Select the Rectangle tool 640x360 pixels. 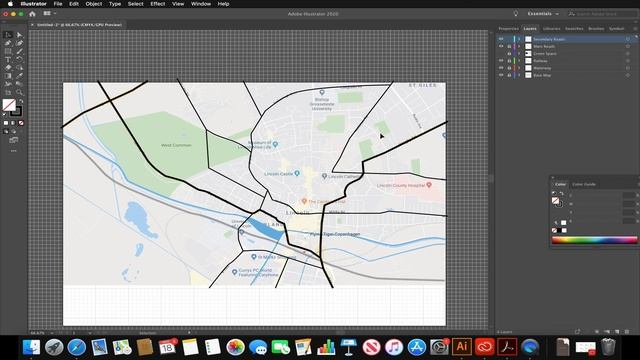[x=8, y=51]
